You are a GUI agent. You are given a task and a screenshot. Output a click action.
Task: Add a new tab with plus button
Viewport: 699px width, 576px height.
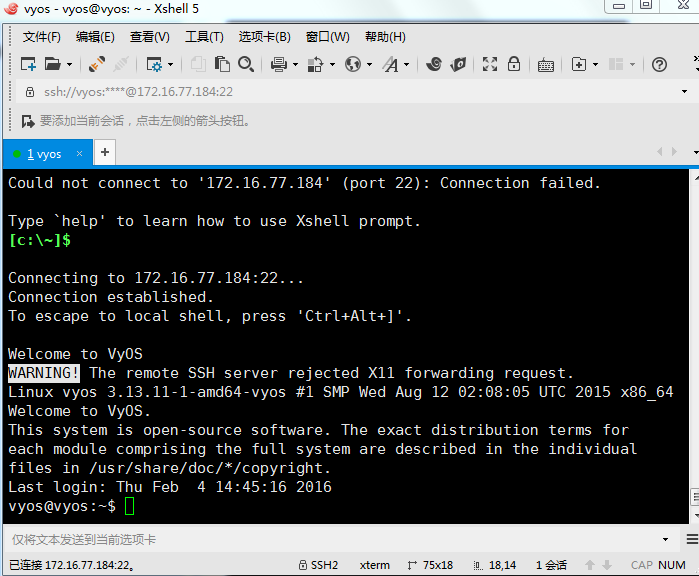104,153
